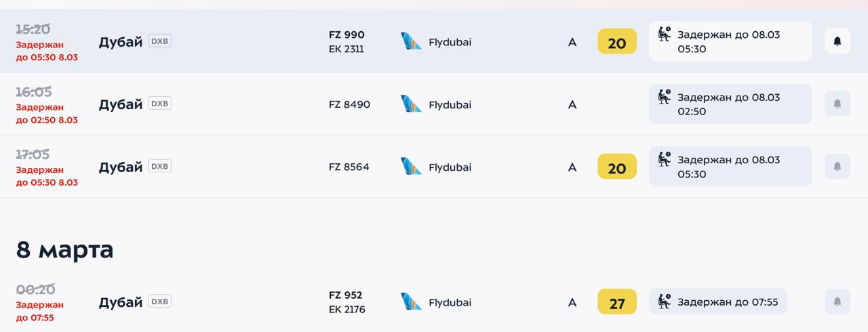Click Flydubai logo in FZ 952 row
This screenshot has height=332, width=868.
point(411,302)
